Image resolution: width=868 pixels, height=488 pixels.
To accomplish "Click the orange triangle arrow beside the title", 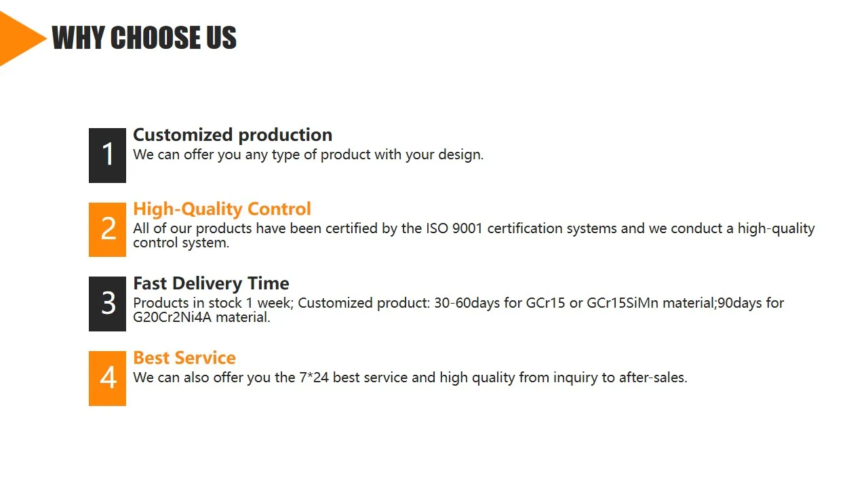I will point(19,39).
